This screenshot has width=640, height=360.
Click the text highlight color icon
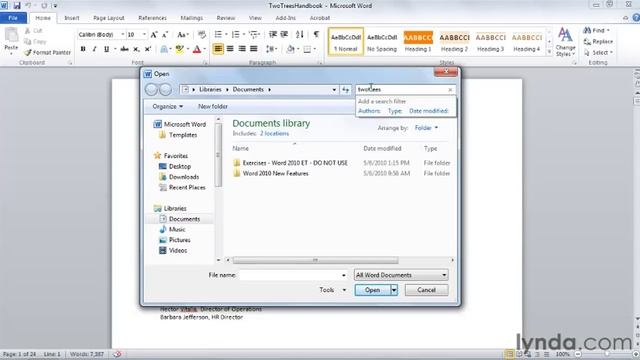click(x=179, y=49)
